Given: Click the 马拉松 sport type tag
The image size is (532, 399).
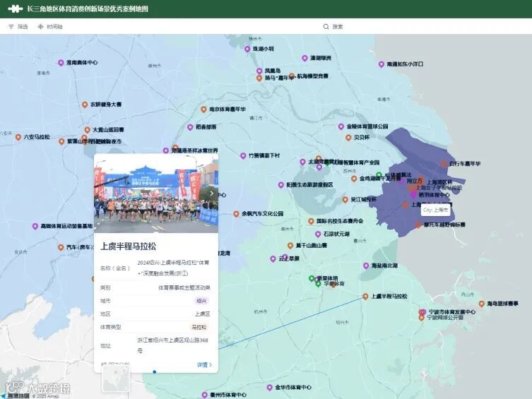Looking at the screenshot, I should click(199, 327).
